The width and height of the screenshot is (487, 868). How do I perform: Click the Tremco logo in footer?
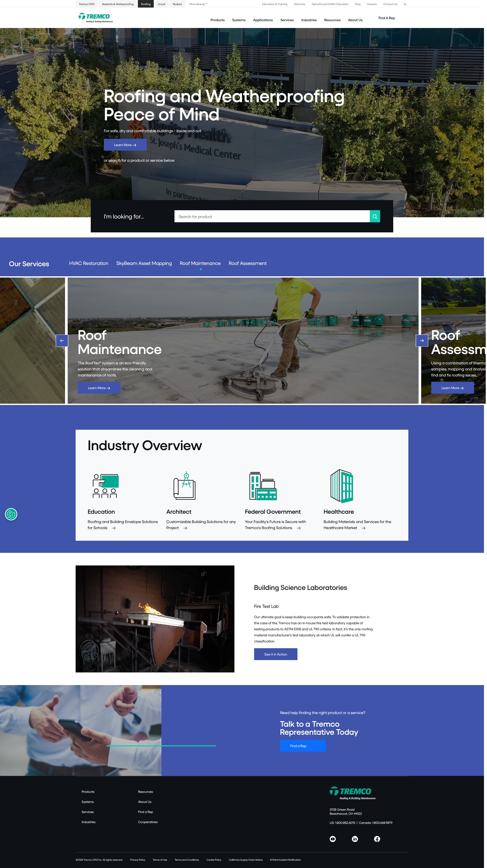[352, 793]
